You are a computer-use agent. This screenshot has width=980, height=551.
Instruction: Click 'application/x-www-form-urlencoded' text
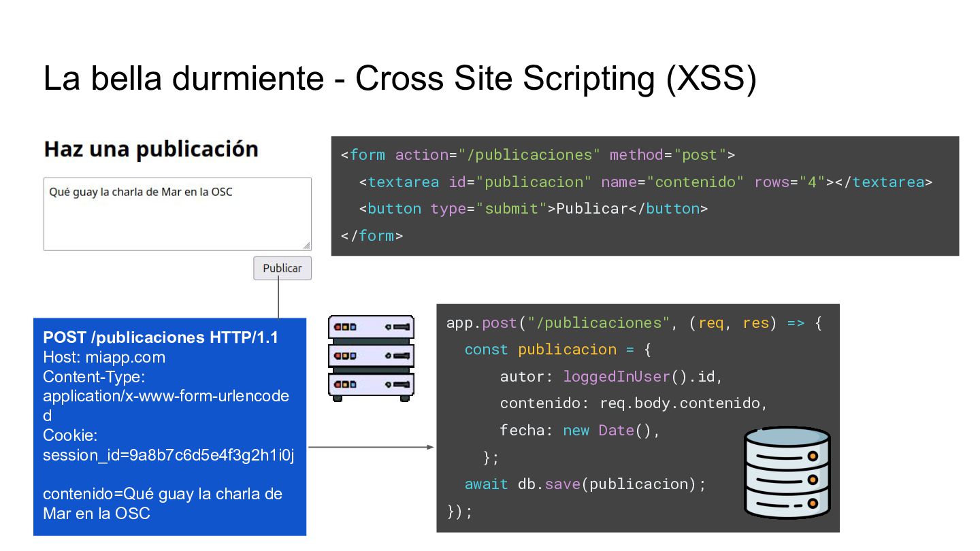(166, 405)
